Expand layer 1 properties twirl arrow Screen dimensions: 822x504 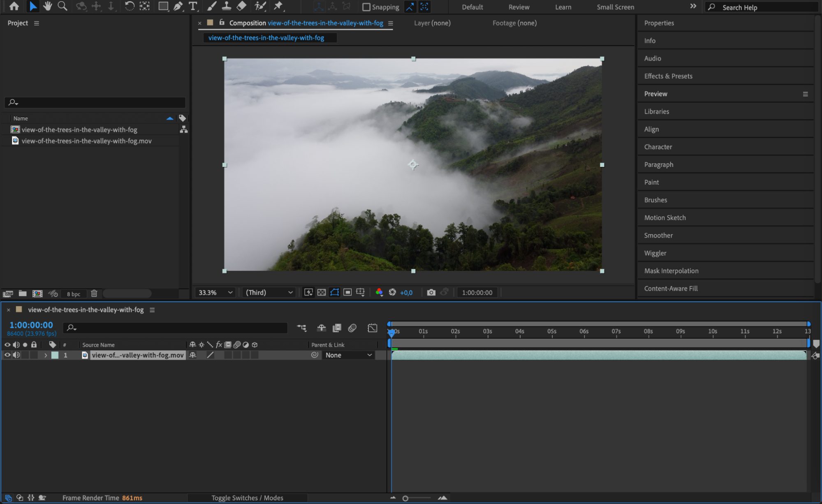click(46, 355)
